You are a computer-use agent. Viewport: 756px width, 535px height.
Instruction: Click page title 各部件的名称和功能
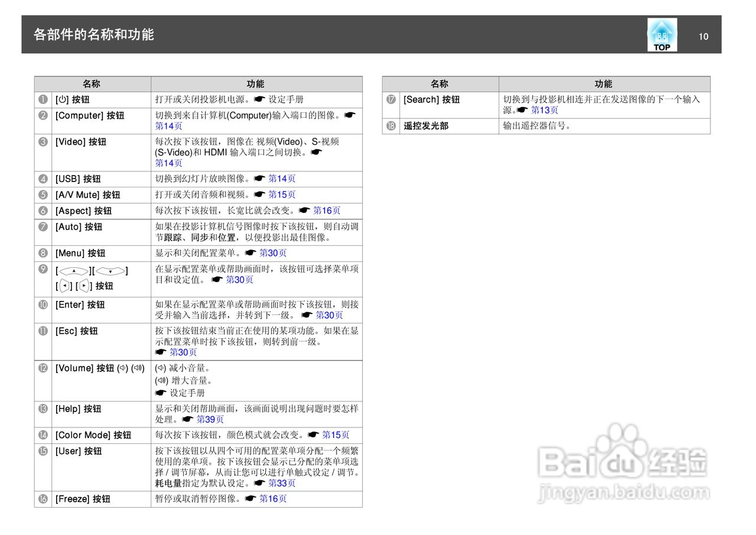point(94,35)
